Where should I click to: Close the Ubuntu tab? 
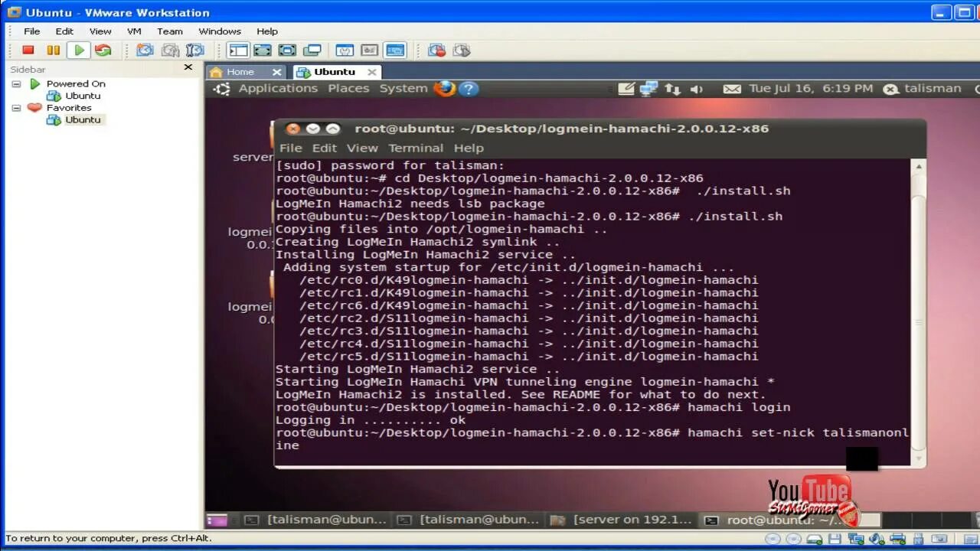tap(372, 72)
